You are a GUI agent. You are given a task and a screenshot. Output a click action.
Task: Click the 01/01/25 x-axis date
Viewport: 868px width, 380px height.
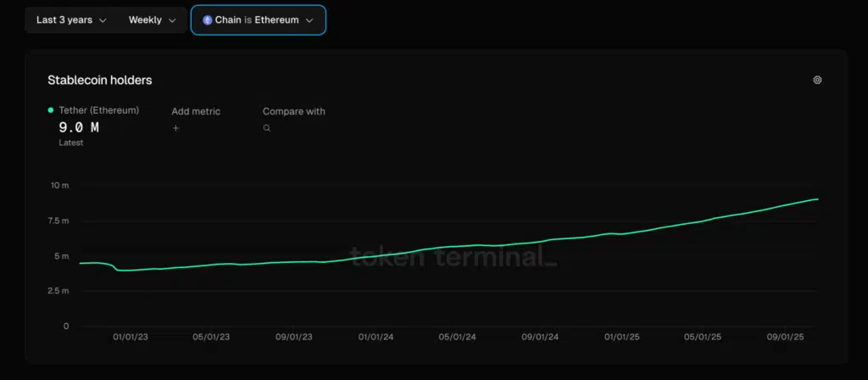click(x=622, y=337)
